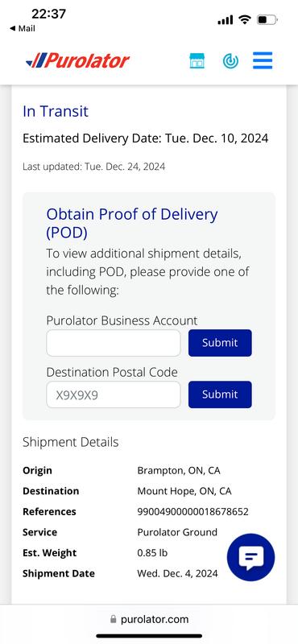Tap the store locator shop icon
The width and height of the screenshot is (298, 644).
point(197,61)
